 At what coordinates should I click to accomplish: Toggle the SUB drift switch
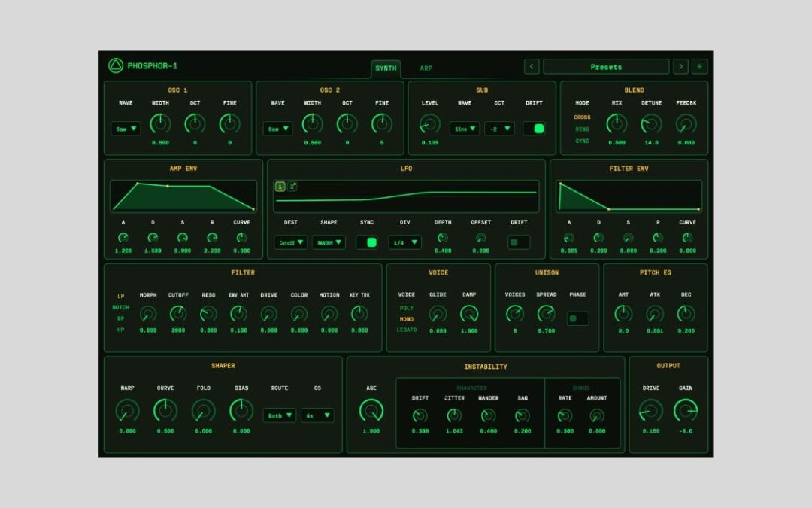pos(534,129)
